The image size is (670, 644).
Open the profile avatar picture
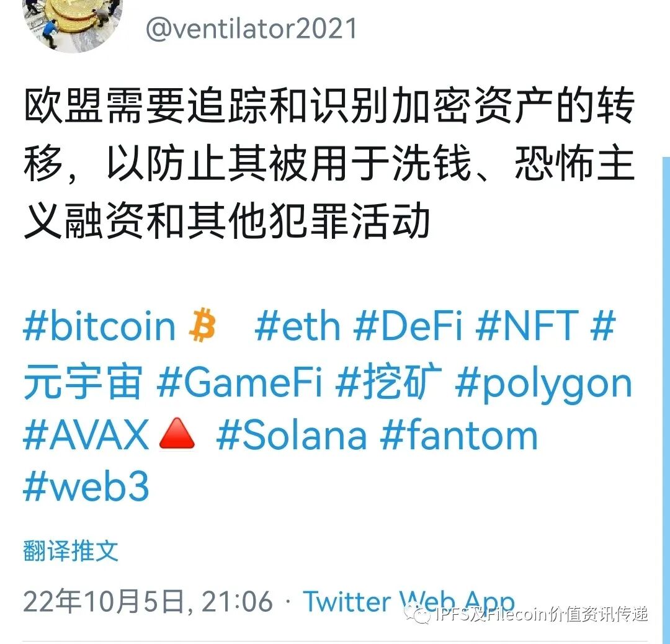pos(73,22)
